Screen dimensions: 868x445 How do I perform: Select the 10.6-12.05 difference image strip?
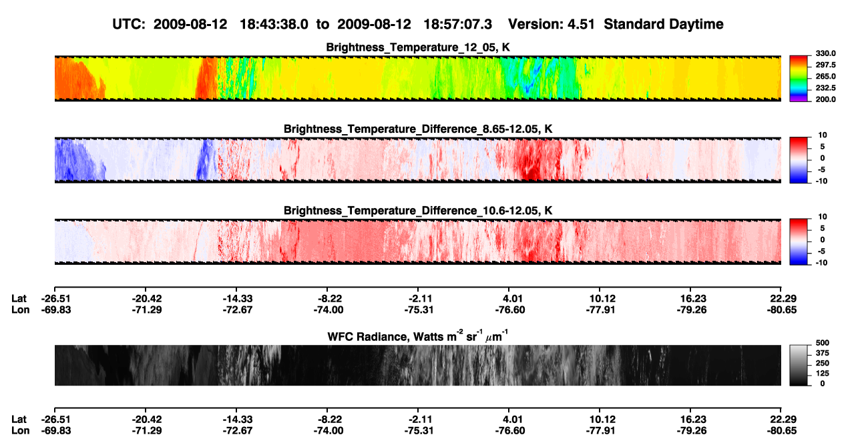coord(417,241)
